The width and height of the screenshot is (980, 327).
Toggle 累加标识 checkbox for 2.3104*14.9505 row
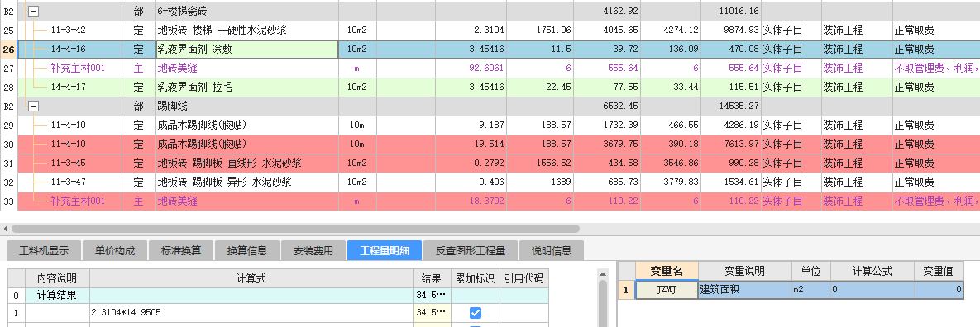tap(475, 312)
